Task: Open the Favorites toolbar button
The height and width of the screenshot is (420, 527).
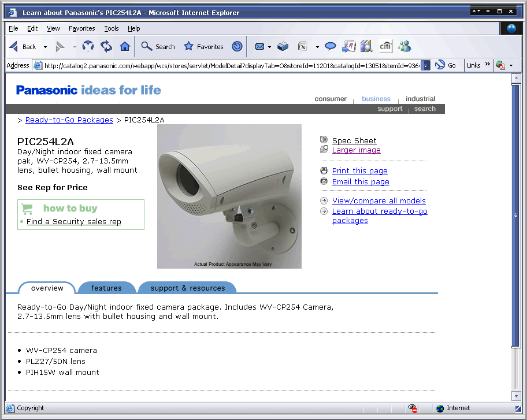Action: point(203,46)
